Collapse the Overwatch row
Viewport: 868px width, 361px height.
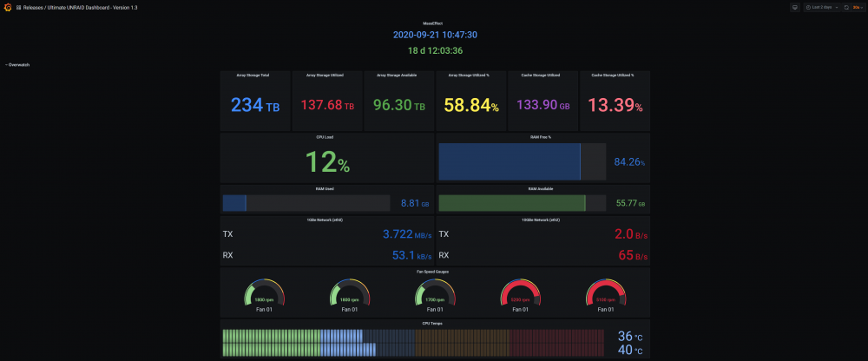click(x=17, y=65)
